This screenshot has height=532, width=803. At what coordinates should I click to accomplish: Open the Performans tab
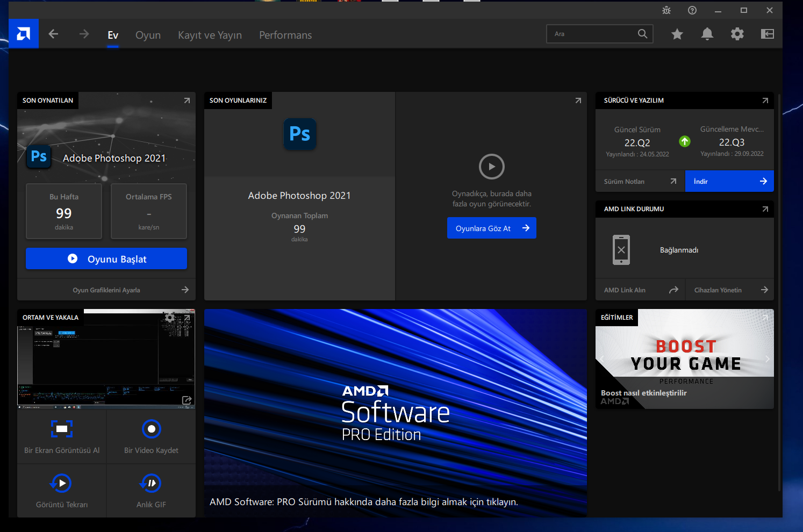(285, 35)
